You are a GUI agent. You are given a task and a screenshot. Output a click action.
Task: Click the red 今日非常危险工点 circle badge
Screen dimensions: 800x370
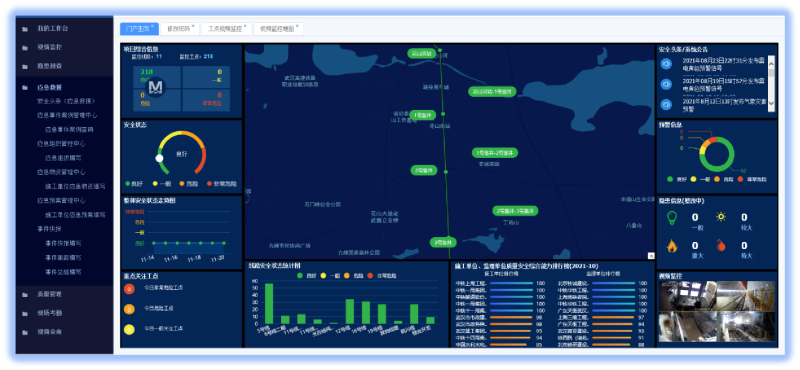point(129,289)
